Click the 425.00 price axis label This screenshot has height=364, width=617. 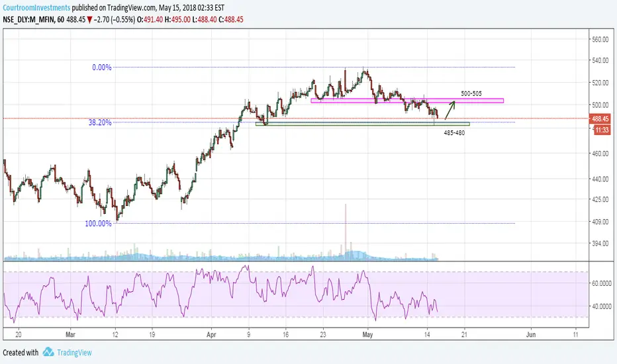[x=600, y=199]
